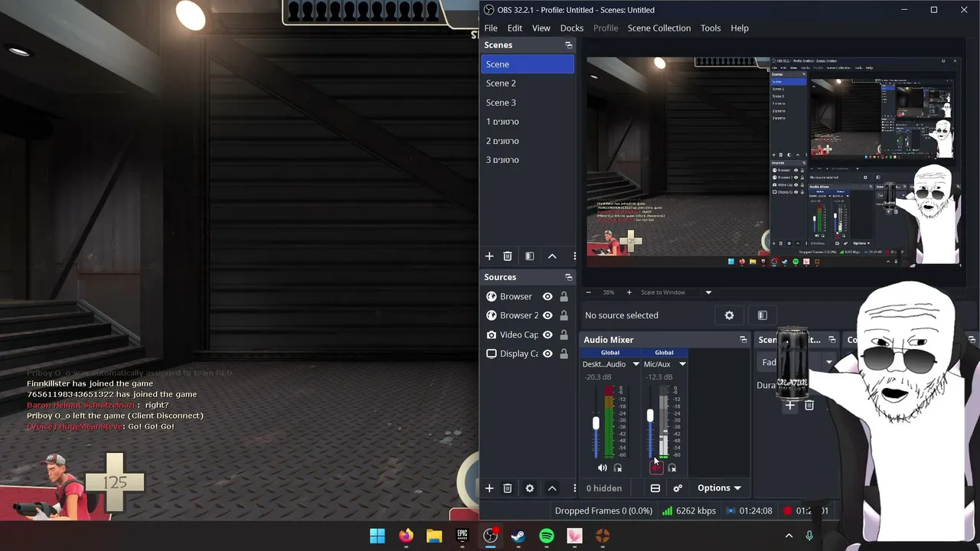Open Epic Games Launcher from the taskbar

tap(462, 536)
